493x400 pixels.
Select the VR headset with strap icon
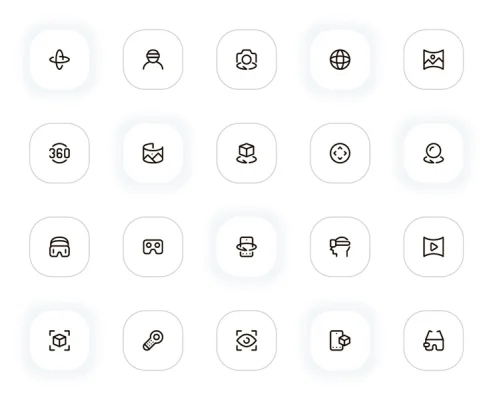pos(59,247)
